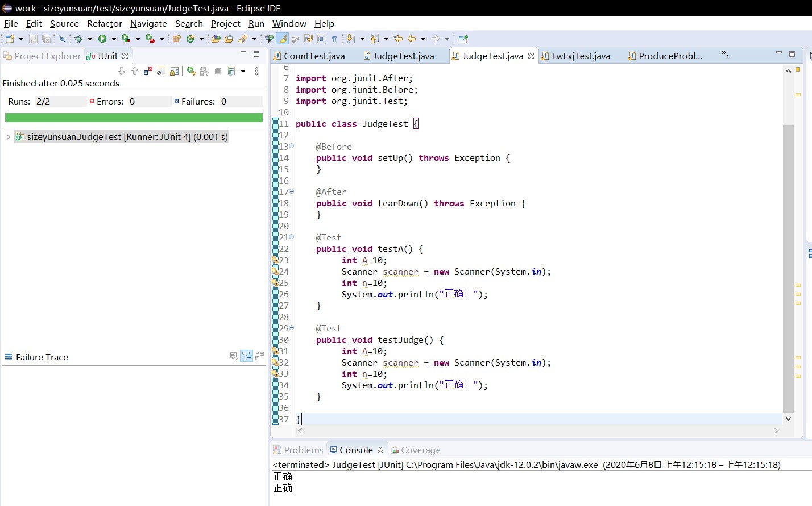Rerun the JUnit test

pyautogui.click(x=191, y=71)
